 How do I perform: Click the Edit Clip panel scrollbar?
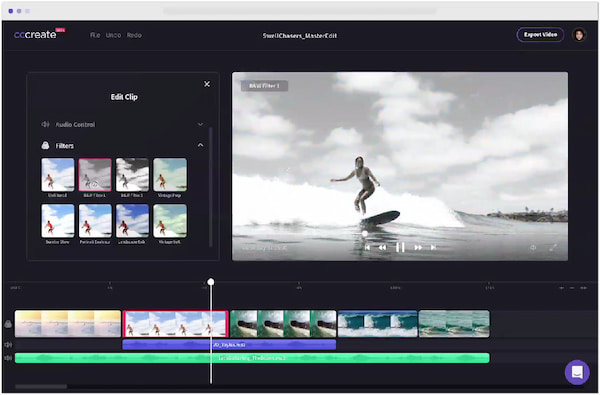click(210, 187)
